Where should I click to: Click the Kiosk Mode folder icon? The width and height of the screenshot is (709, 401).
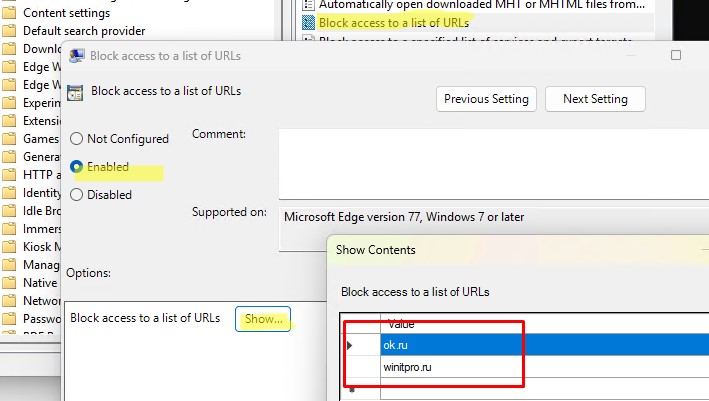point(9,247)
